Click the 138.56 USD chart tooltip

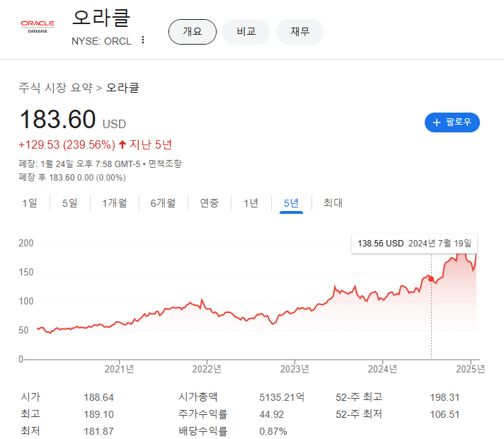414,244
